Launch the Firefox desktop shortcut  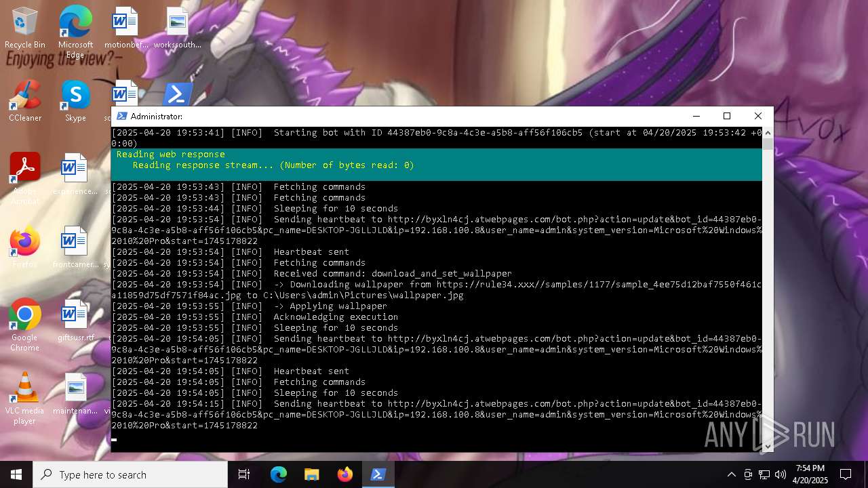25,247
